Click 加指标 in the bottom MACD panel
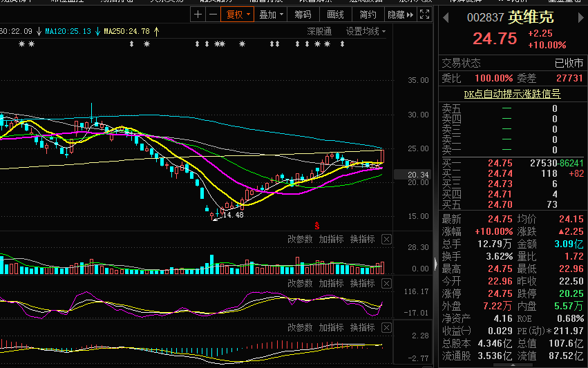Viewport: 588px width, 368px height. click(x=331, y=327)
